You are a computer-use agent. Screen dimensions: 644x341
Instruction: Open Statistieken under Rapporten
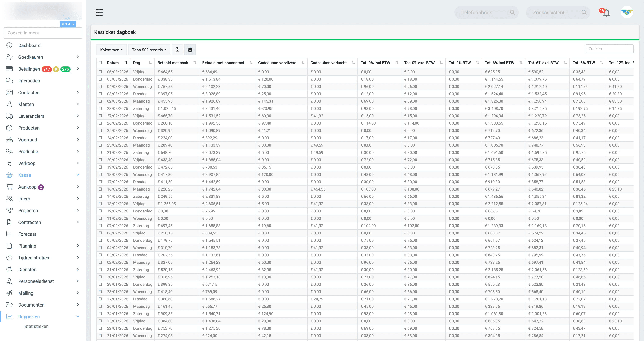click(36, 326)
